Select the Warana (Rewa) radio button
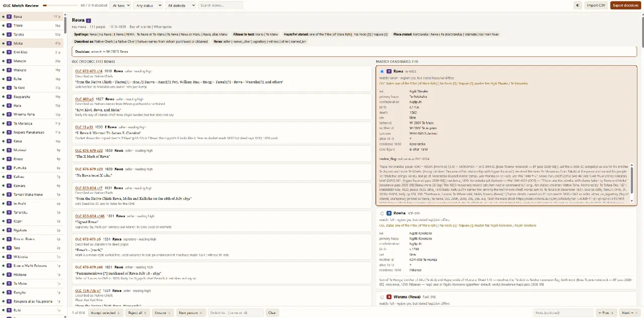 coord(382,297)
